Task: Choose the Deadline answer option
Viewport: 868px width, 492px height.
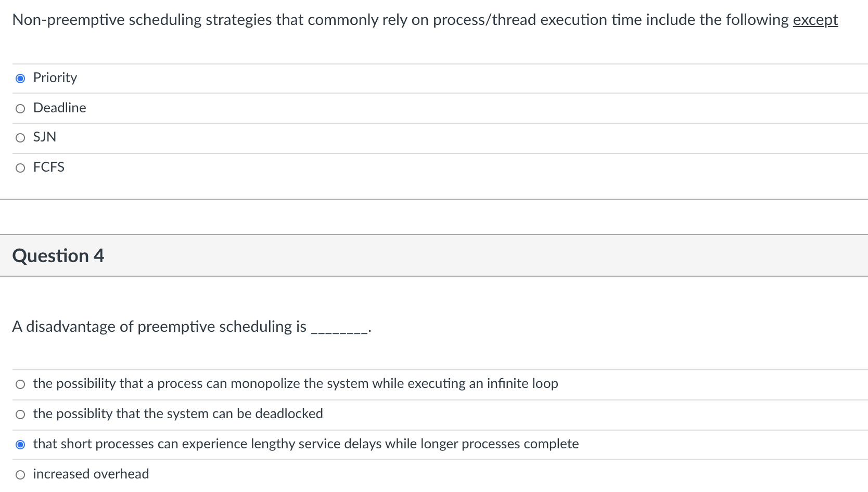Action: (20, 108)
